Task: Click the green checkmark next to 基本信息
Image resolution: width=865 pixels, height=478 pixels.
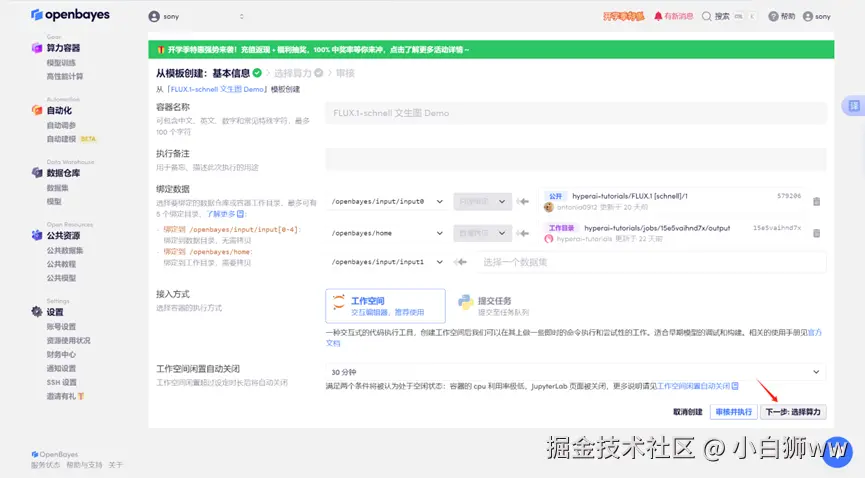Action: pos(257,73)
